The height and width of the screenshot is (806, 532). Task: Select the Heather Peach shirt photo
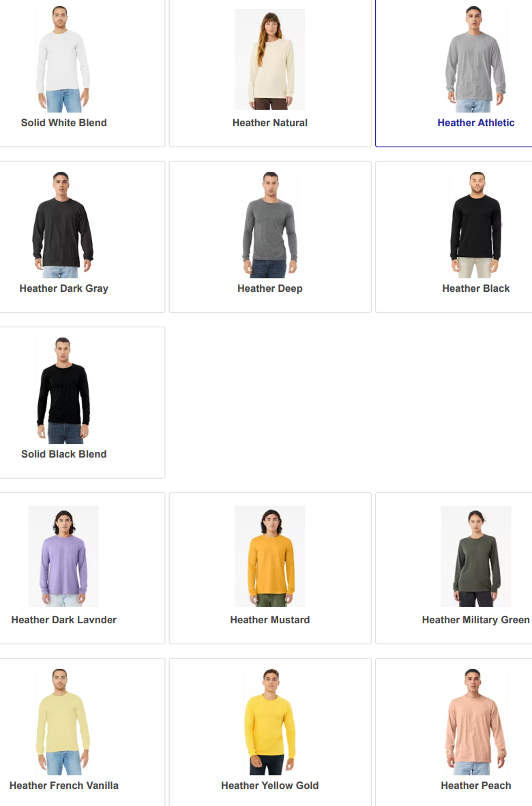click(476, 721)
